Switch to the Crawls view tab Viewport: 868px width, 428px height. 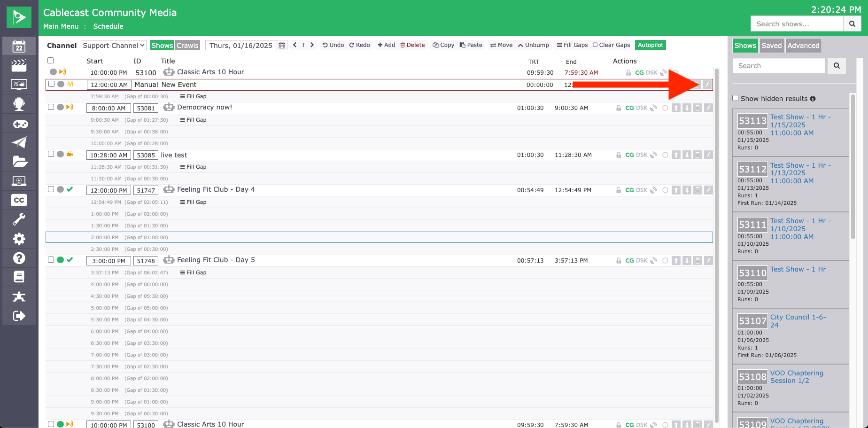point(187,46)
